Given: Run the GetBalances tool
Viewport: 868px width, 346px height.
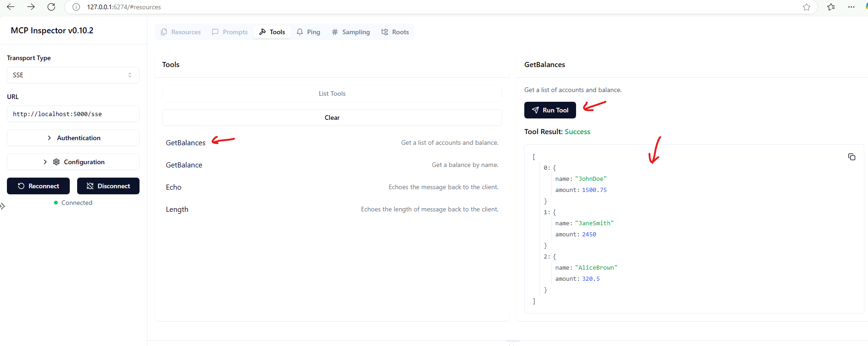Looking at the screenshot, I should click(x=550, y=110).
